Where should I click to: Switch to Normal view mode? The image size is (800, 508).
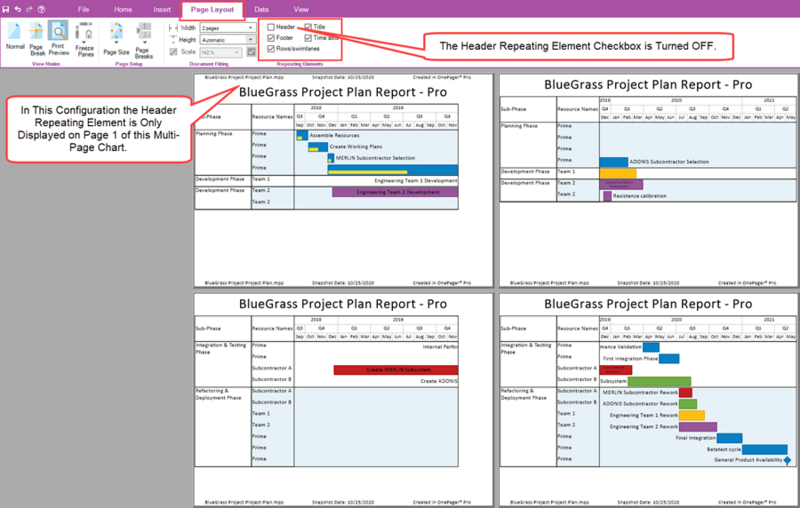pos(15,36)
